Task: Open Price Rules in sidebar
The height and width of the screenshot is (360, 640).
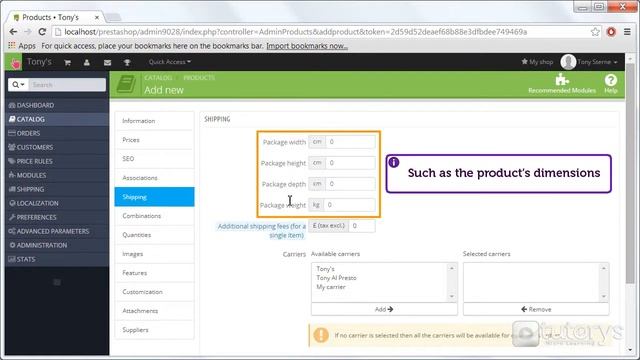Action: tap(57, 161)
